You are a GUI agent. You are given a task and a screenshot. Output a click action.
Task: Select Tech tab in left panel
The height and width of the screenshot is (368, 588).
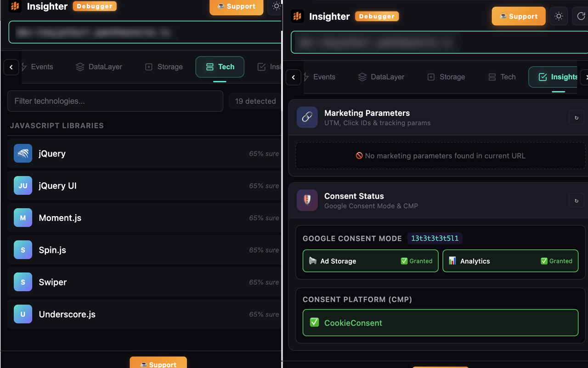click(x=220, y=67)
